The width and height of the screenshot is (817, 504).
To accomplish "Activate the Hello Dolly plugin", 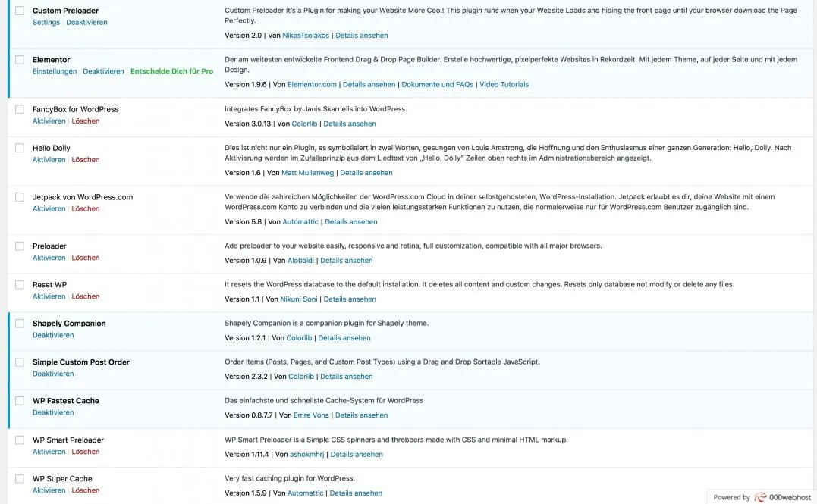I will click(49, 160).
